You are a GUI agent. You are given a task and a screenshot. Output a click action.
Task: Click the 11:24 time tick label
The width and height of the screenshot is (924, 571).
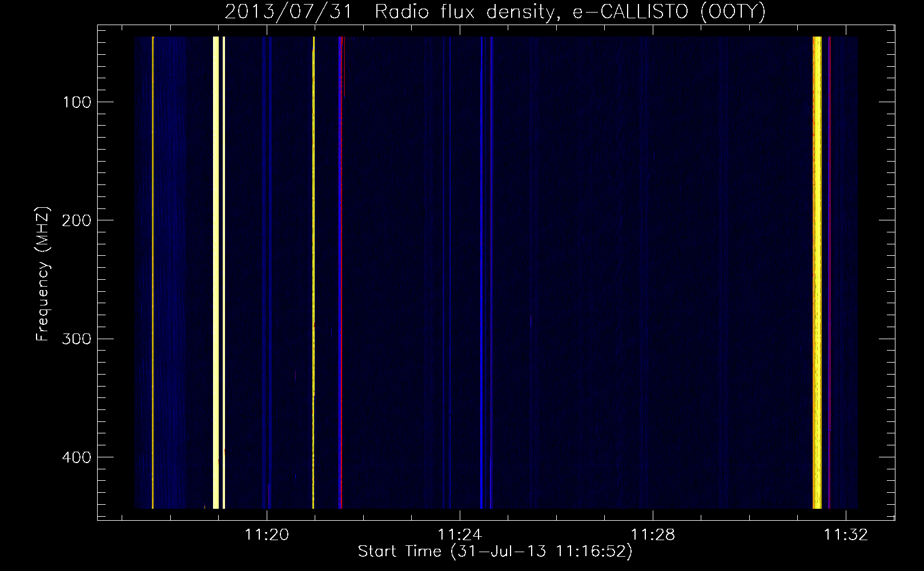460,534
